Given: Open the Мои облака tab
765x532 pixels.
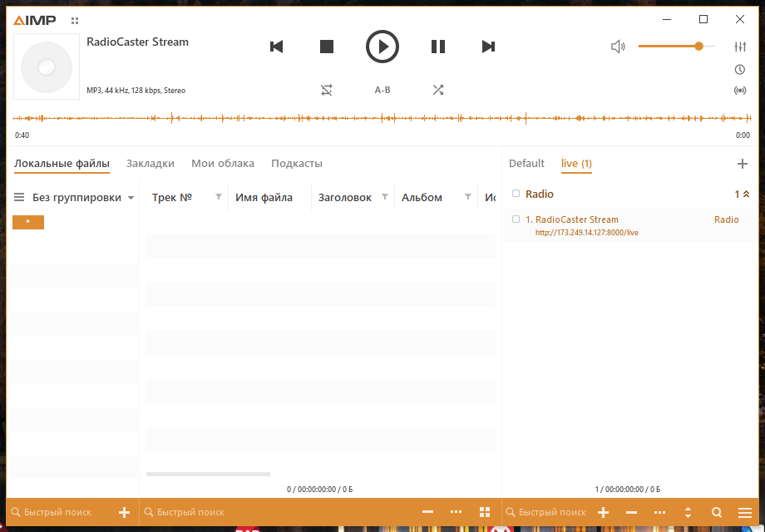Looking at the screenshot, I should [223, 164].
